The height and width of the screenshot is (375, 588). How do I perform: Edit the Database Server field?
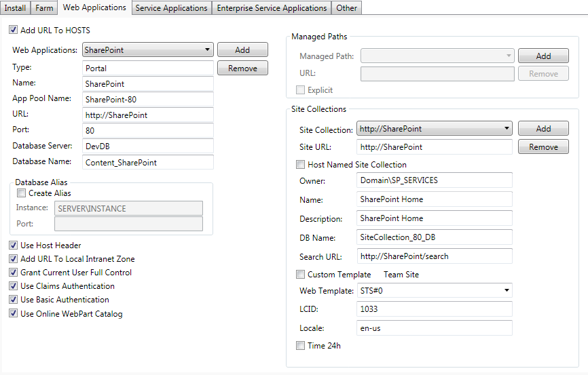(148, 146)
